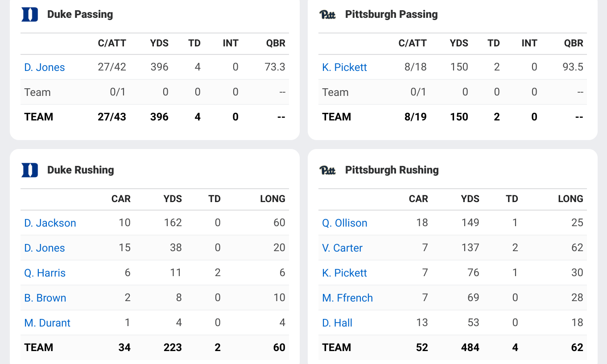The width and height of the screenshot is (607, 364).
Task: Select K. Pickett in the Pittsburgh Rushing table
Action: [344, 273]
